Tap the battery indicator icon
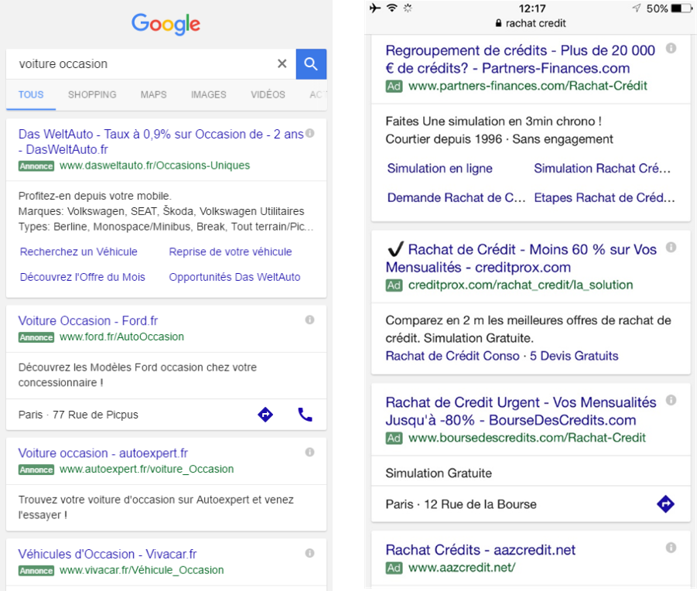Image resolution: width=700 pixels, height=591 pixels. pyautogui.click(x=681, y=8)
